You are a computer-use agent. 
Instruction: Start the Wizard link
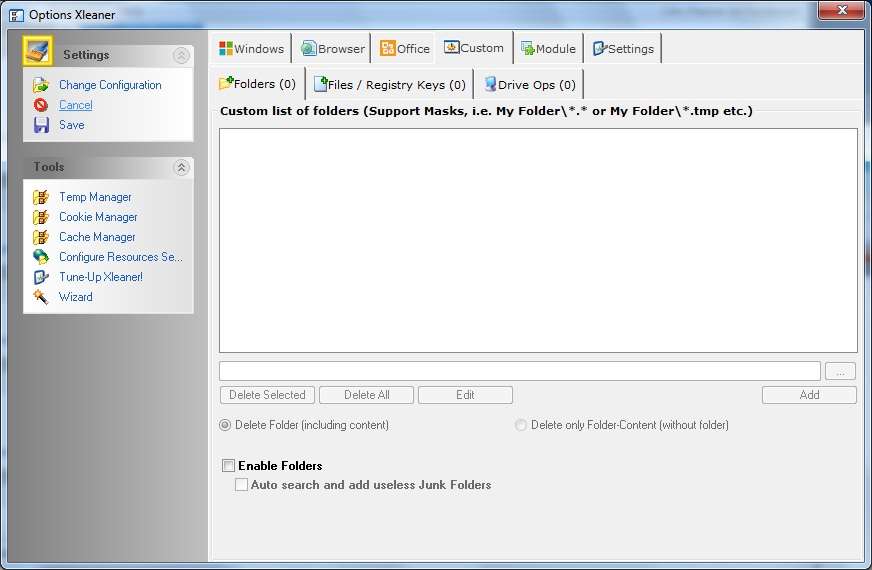pyautogui.click(x=76, y=297)
